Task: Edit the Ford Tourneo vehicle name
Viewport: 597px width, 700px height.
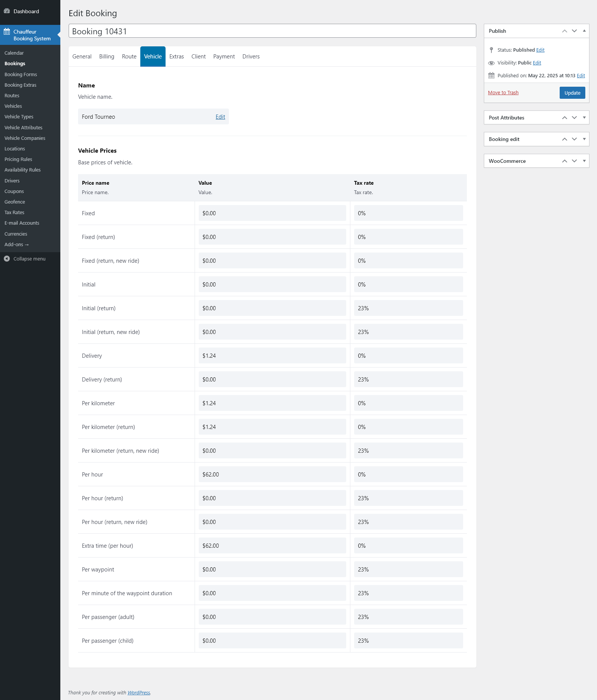Action: (220, 117)
